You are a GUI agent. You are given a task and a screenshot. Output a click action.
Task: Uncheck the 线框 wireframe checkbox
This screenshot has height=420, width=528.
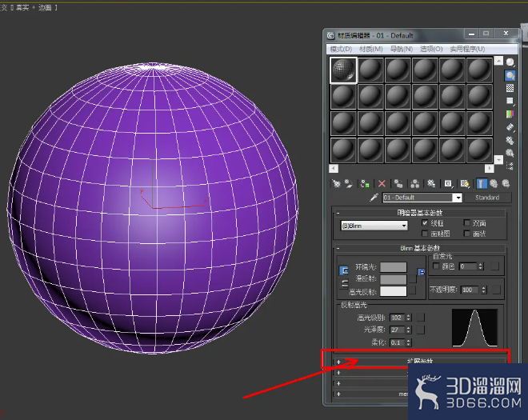[425, 222]
